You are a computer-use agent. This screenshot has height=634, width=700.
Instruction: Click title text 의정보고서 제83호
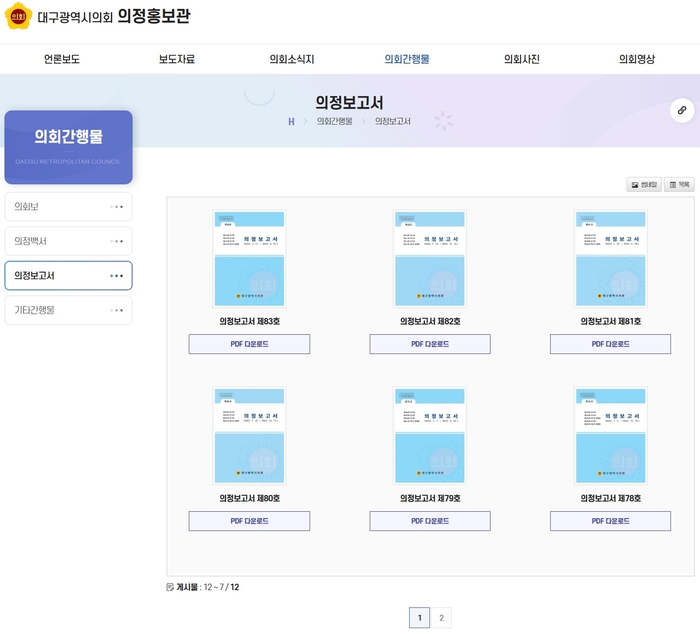tap(249, 321)
